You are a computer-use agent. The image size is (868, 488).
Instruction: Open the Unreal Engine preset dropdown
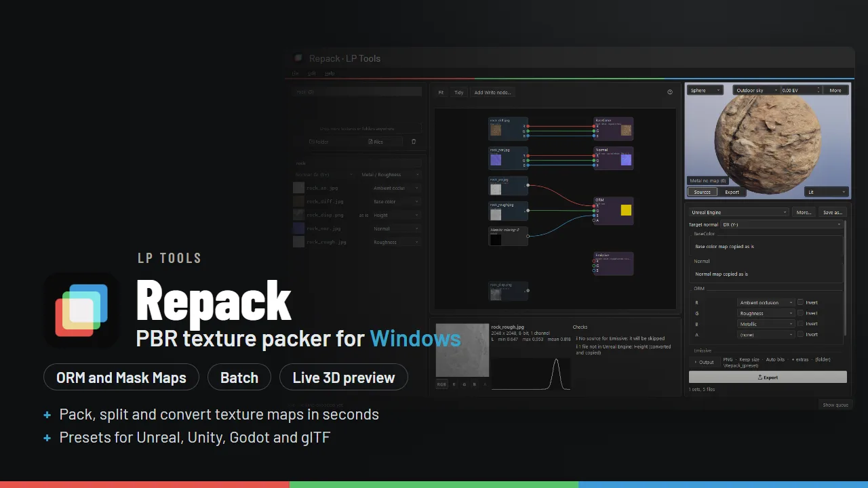tap(738, 212)
